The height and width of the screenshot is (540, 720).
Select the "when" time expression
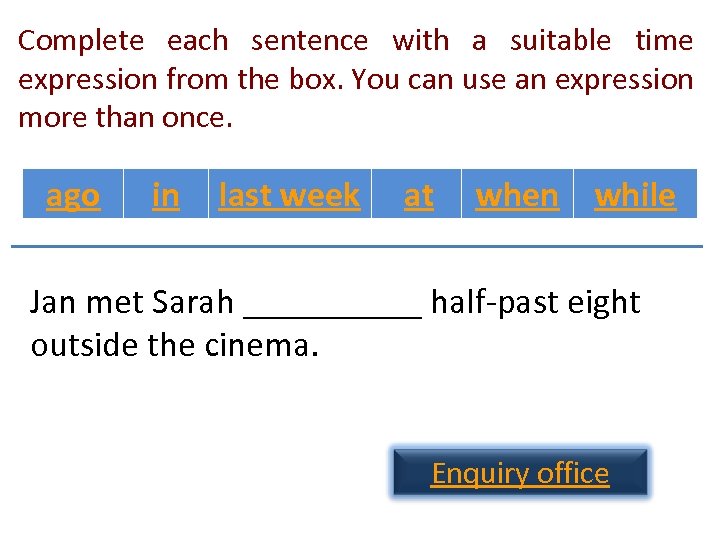(x=517, y=195)
